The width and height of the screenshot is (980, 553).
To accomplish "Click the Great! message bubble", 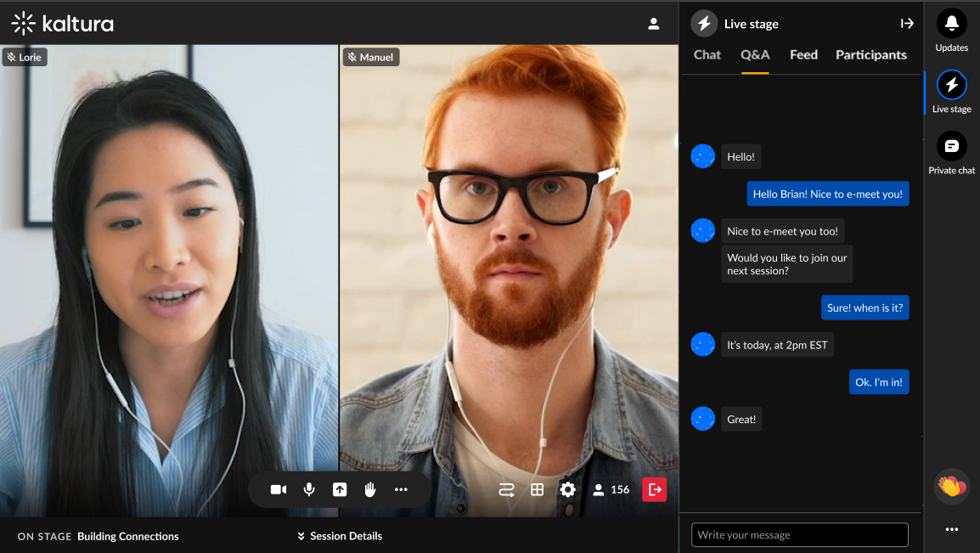I will coord(741,420).
